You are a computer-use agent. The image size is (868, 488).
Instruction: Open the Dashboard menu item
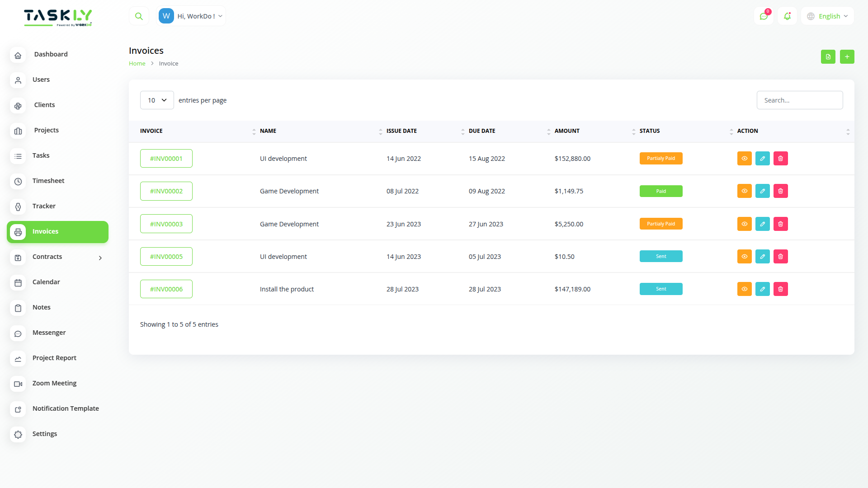click(x=51, y=54)
